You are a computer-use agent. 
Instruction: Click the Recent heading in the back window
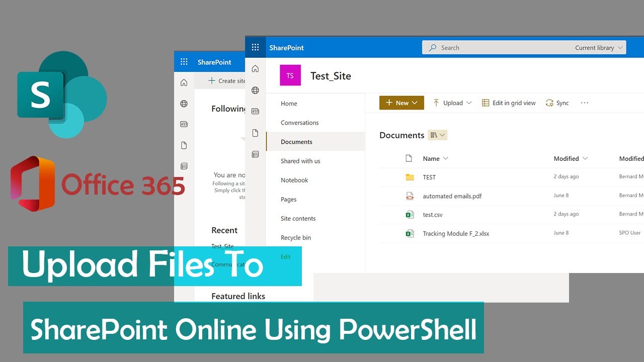224,230
